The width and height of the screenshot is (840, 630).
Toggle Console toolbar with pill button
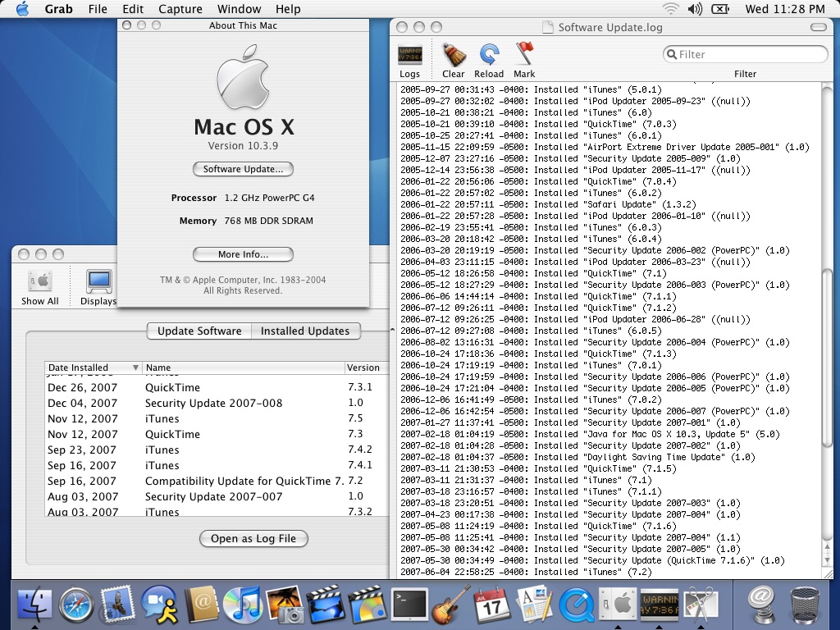click(x=818, y=27)
